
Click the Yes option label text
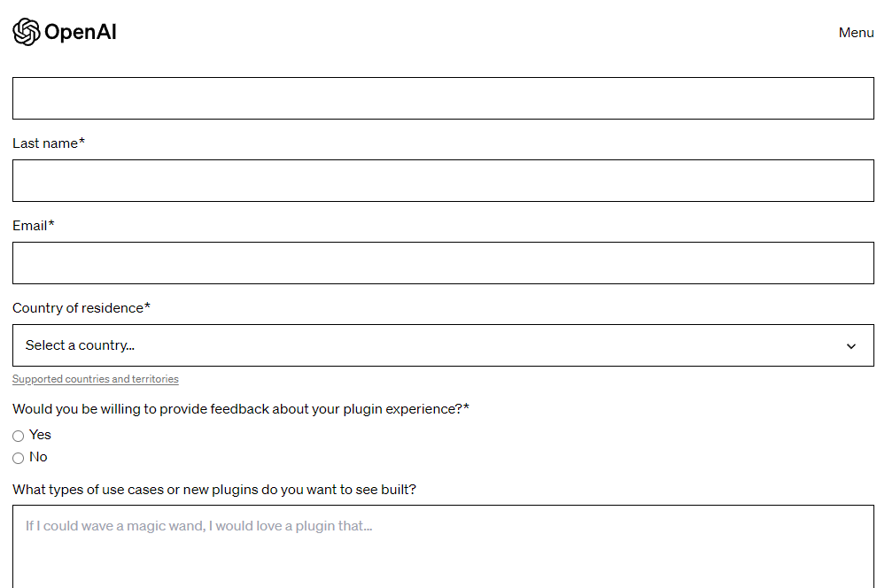pos(40,435)
